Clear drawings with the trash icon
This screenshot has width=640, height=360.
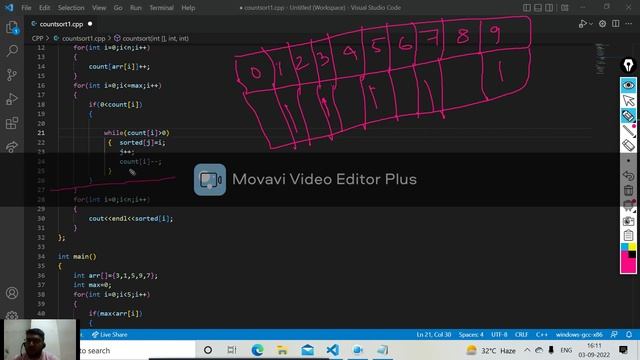coord(628,190)
